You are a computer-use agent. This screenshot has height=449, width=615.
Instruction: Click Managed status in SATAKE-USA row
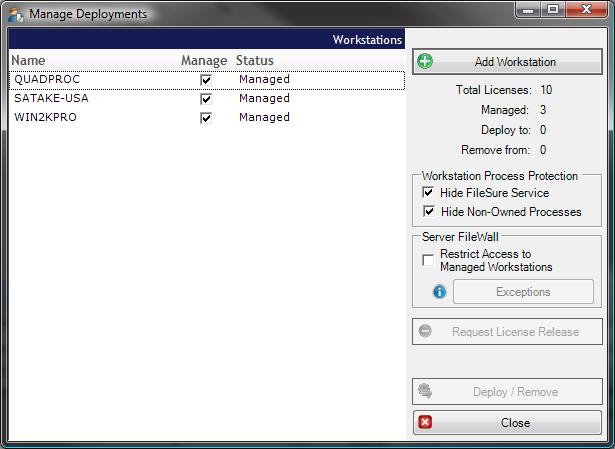point(264,98)
